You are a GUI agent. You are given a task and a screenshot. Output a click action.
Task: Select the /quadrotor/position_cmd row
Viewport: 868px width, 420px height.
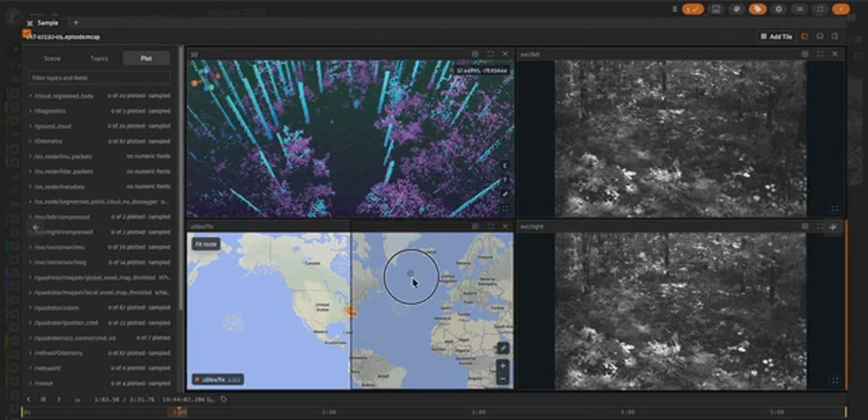(x=100, y=322)
